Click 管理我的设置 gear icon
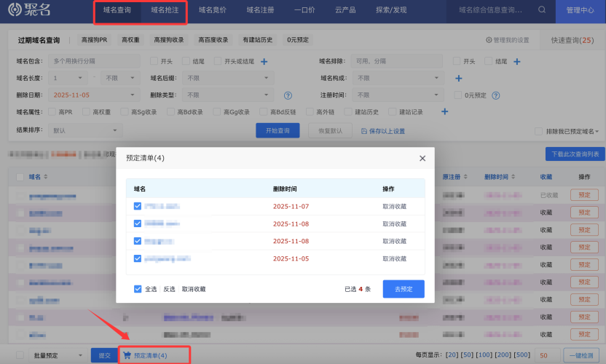The width and height of the screenshot is (606, 364). [x=489, y=40]
